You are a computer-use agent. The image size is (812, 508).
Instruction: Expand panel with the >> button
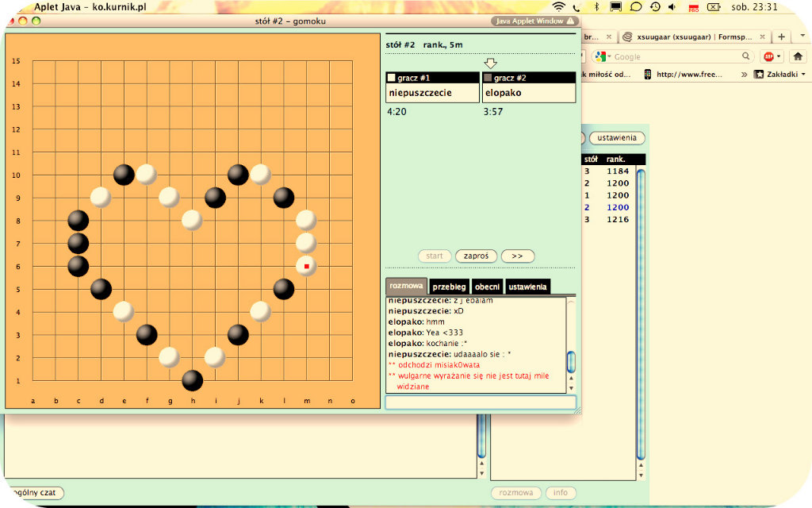click(517, 256)
